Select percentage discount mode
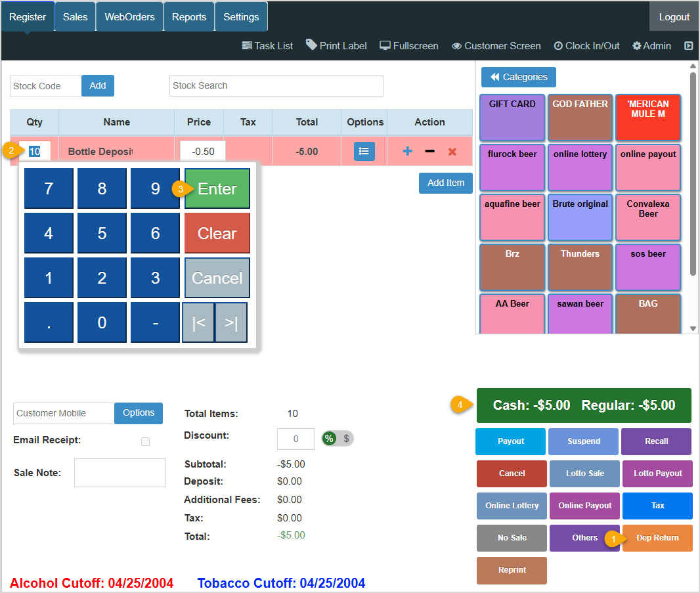700x593 pixels. click(329, 438)
